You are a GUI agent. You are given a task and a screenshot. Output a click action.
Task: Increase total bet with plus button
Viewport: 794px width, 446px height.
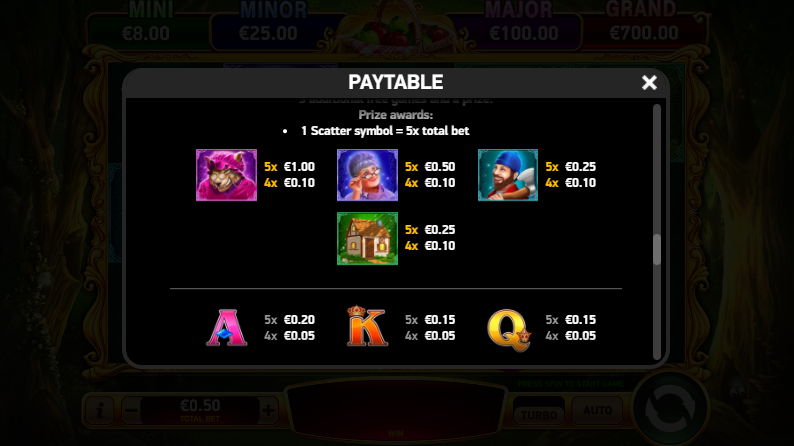pyautogui.click(x=268, y=410)
